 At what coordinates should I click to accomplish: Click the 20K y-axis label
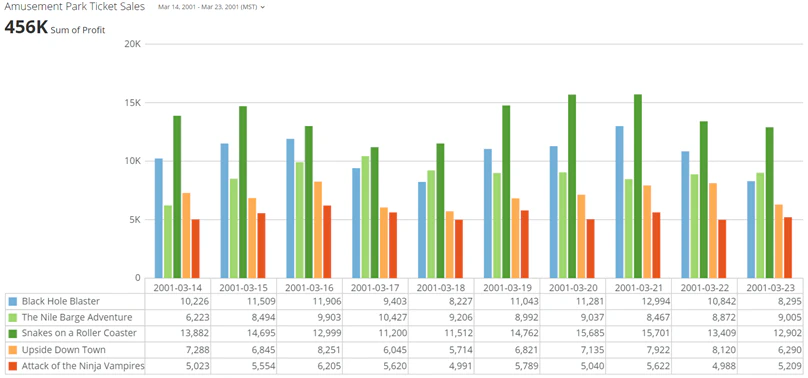coord(132,44)
